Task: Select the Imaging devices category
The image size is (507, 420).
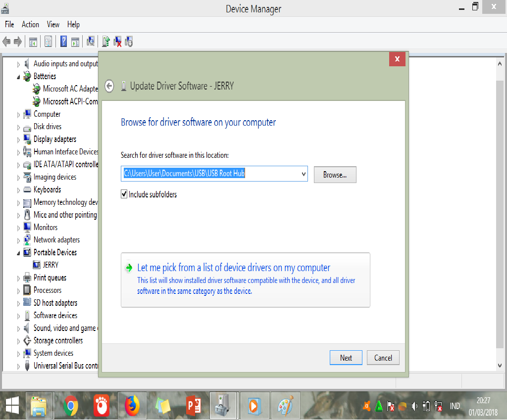Action: coord(55,177)
